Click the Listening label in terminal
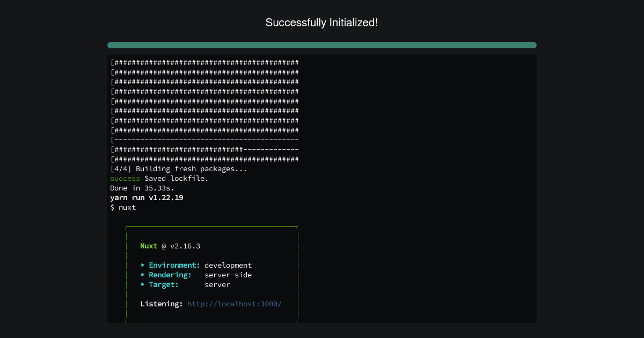Screen dimensions: 644x338 [x=160, y=304]
